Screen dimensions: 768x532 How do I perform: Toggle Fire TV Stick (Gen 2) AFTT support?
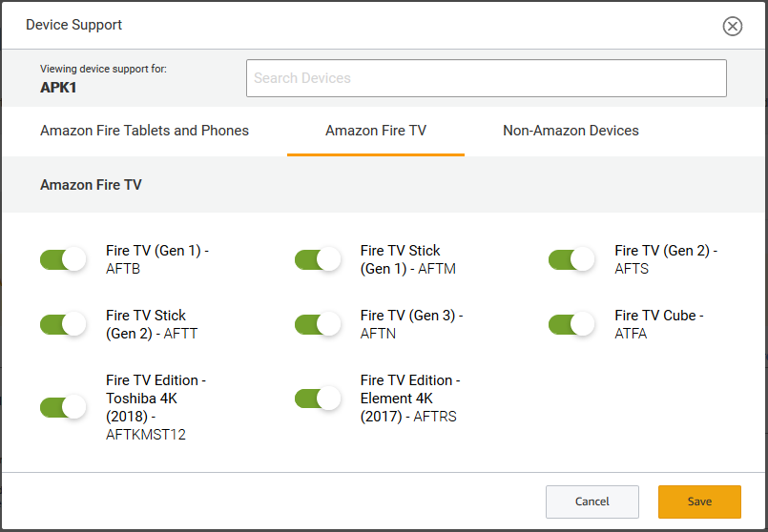63,324
